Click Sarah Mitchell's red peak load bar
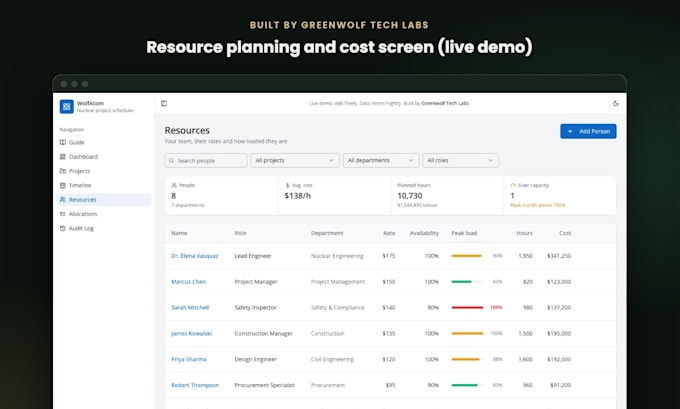 coord(467,308)
